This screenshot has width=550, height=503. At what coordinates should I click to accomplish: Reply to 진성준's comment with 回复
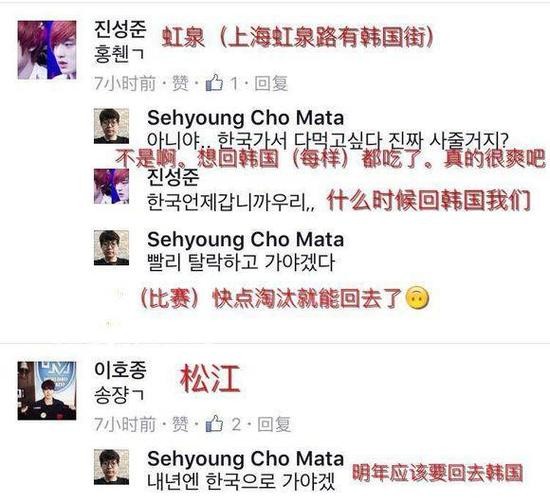pos(271,83)
